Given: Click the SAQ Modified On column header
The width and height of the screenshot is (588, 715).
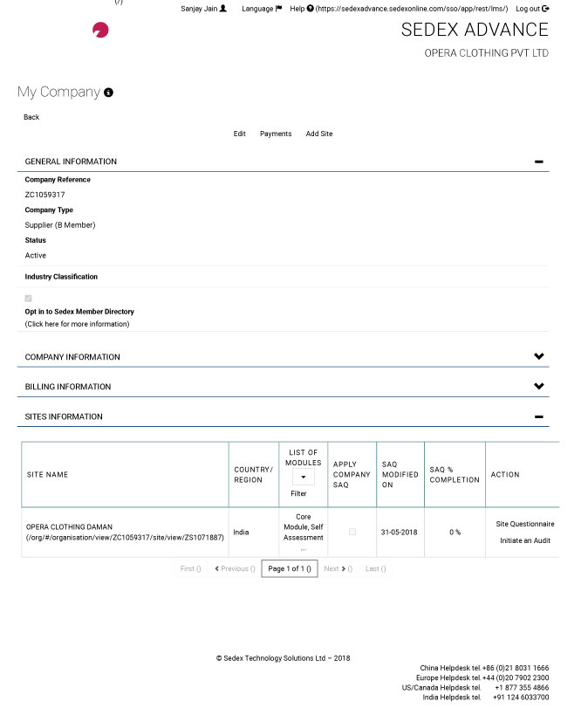Looking at the screenshot, I should coord(400,475).
